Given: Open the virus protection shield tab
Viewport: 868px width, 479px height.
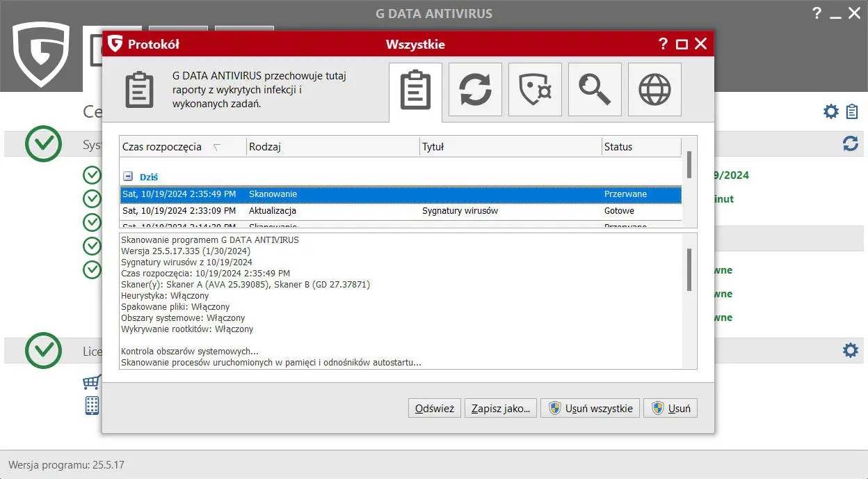Looking at the screenshot, I should [x=535, y=90].
